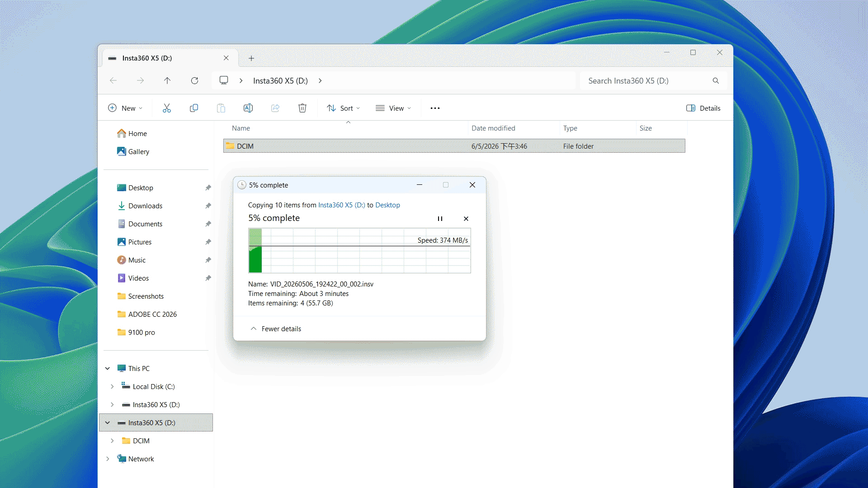Collapse the selected Insta360 X5 (D:) node
The width and height of the screenshot is (868, 488).
pos(108,422)
